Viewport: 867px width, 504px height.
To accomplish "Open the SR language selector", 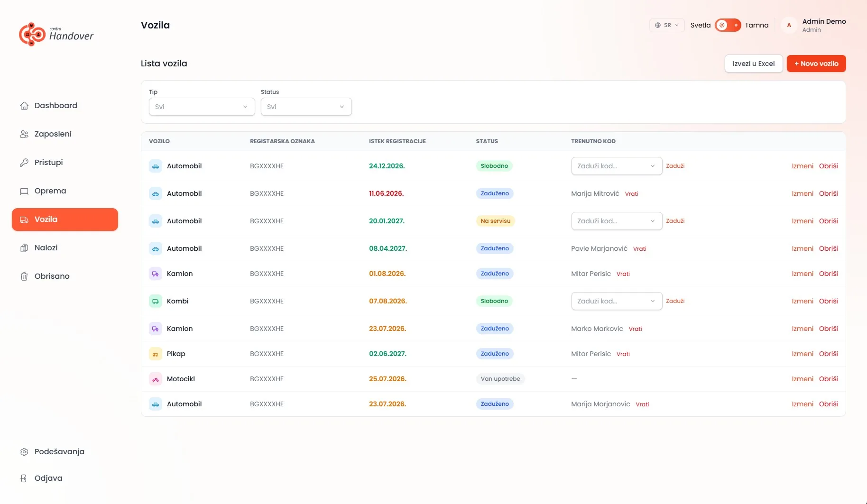I will pos(666,25).
